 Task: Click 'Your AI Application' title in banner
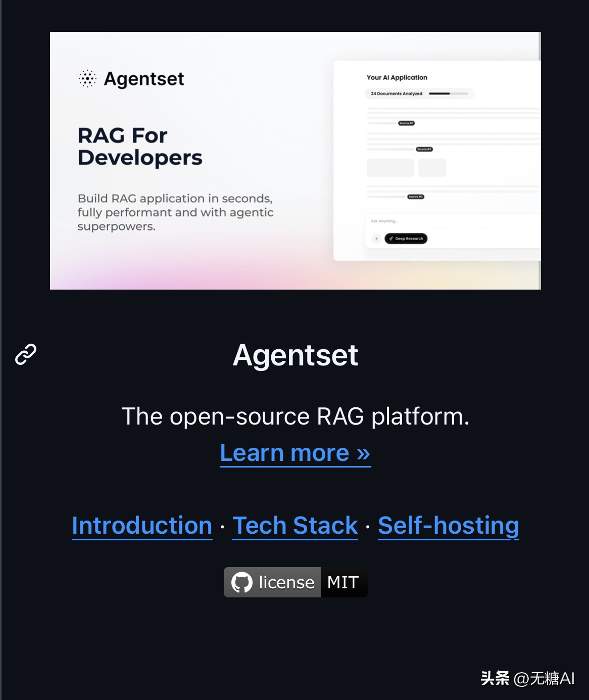tap(397, 77)
